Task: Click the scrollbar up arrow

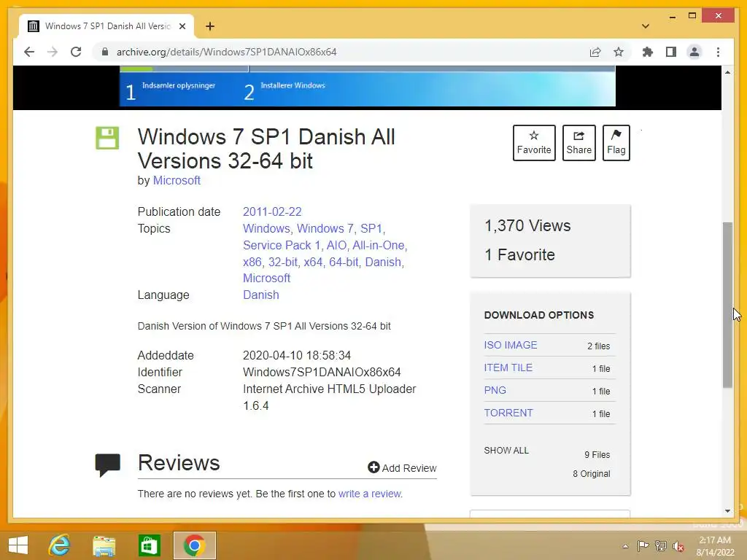Action: [x=727, y=72]
